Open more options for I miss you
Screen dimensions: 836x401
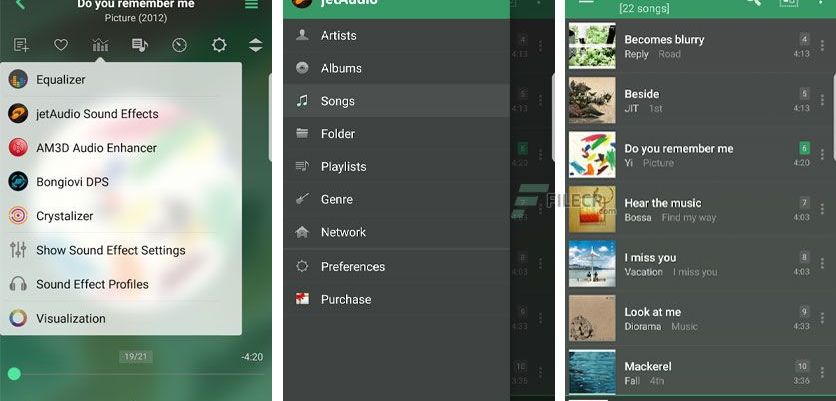coord(822,263)
